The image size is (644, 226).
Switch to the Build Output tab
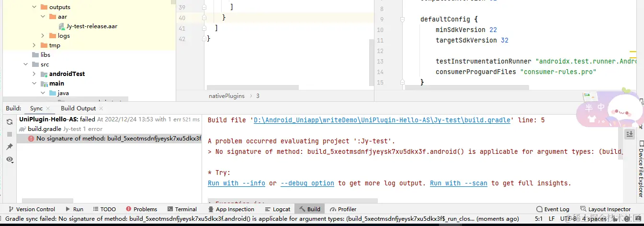click(78, 108)
